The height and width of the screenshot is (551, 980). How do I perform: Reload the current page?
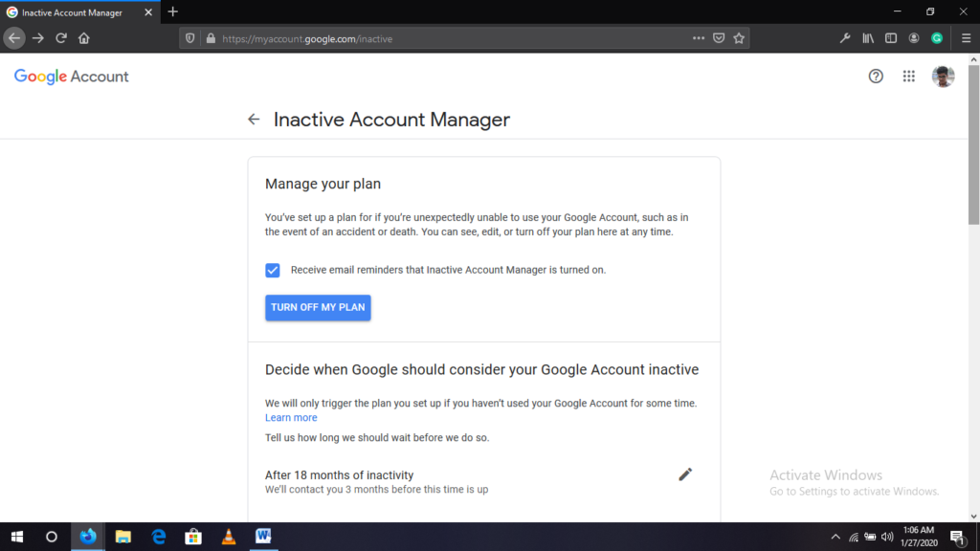click(60, 38)
